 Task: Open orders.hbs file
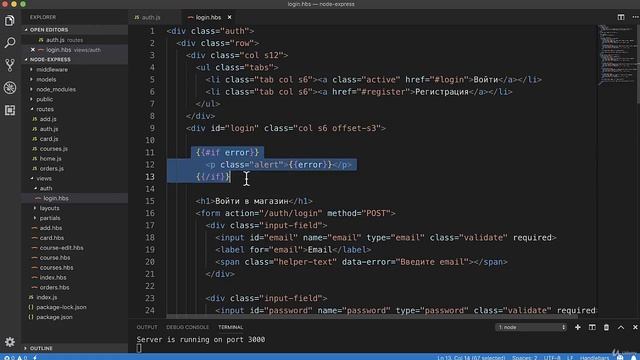pos(54,287)
